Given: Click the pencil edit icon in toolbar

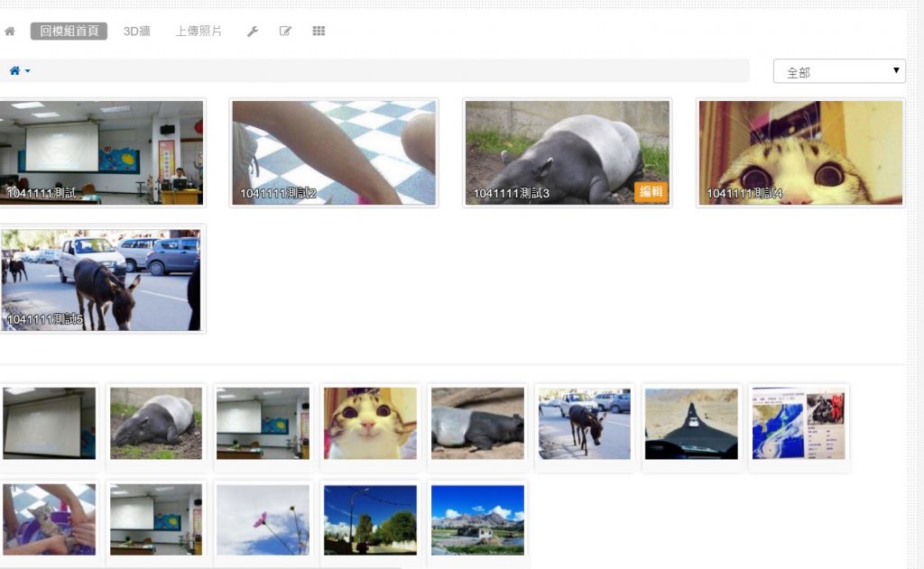Looking at the screenshot, I should pyautogui.click(x=285, y=32).
